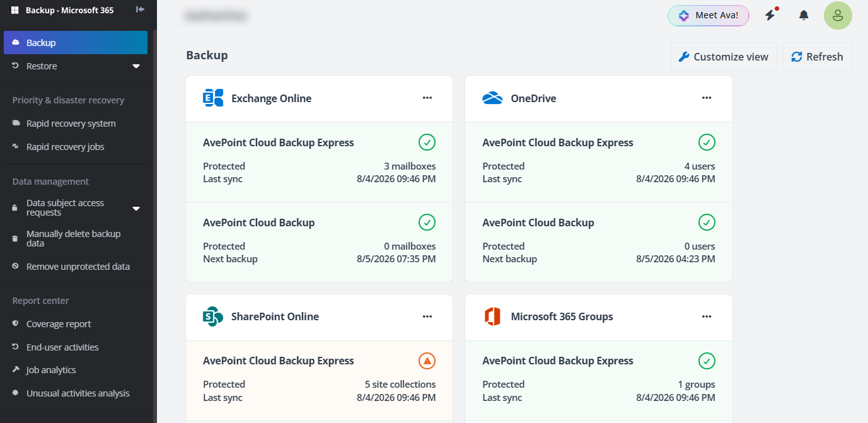Click the Microsoft 365 Groups Office icon
Image resolution: width=868 pixels, height=423 pixels.
(492, 316)
